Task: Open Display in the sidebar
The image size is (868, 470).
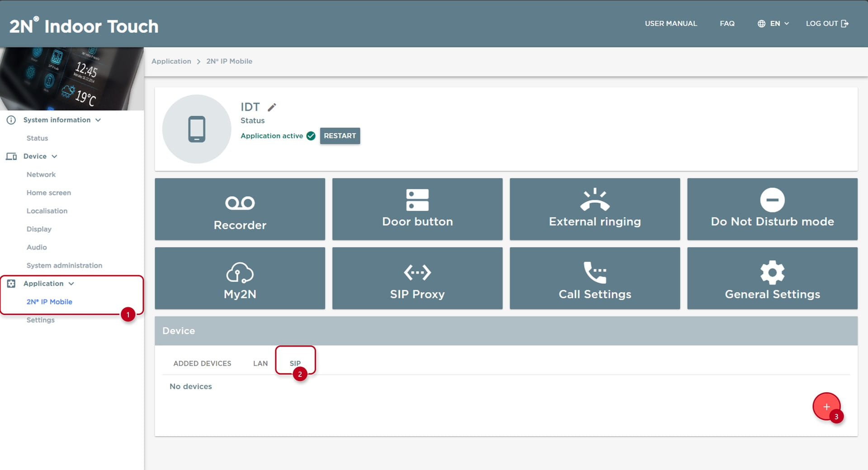Action: tap(39, 229)
